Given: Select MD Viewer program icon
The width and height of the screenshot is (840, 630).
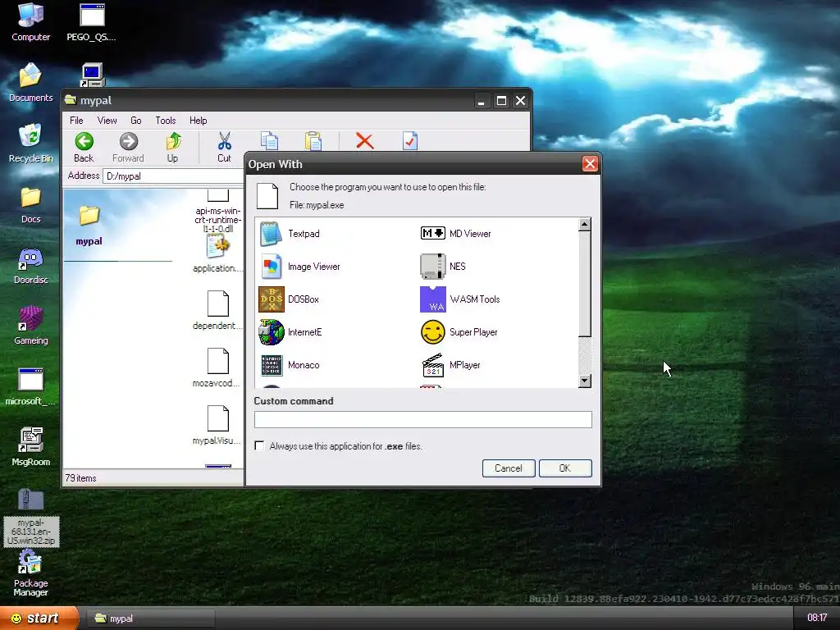Looking at the screenshot, I should coord(433,233).
